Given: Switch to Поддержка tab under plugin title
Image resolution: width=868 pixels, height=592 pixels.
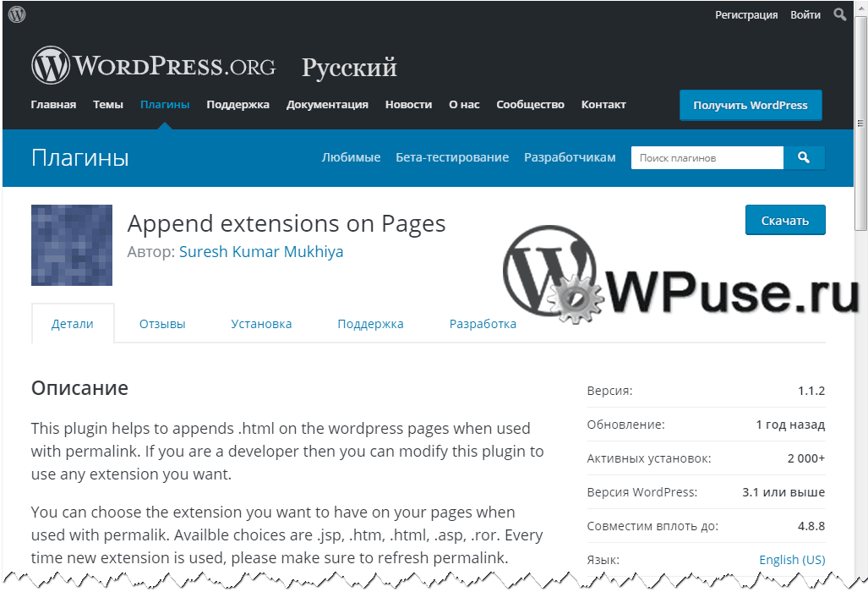Looking at the screenshot, I should [x=370, y=324].
